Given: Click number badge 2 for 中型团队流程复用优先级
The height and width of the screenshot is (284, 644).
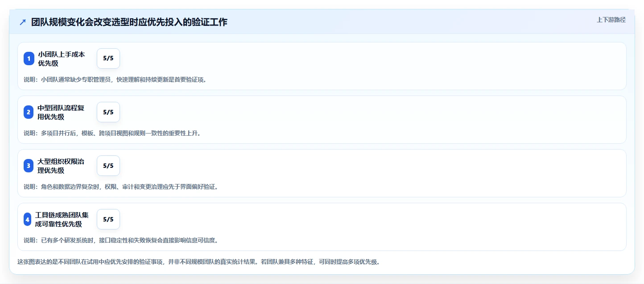Looking at the screenshot, I should pos(29,112).
